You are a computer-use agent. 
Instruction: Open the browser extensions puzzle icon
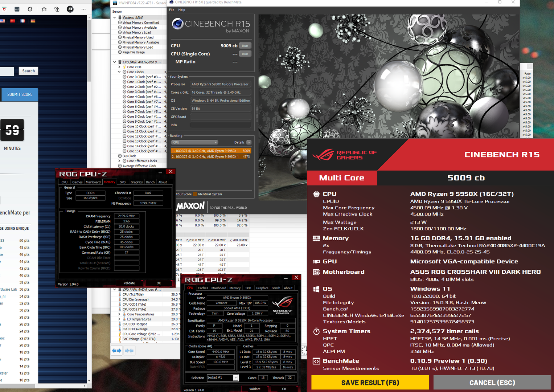(x=30, y=9)
